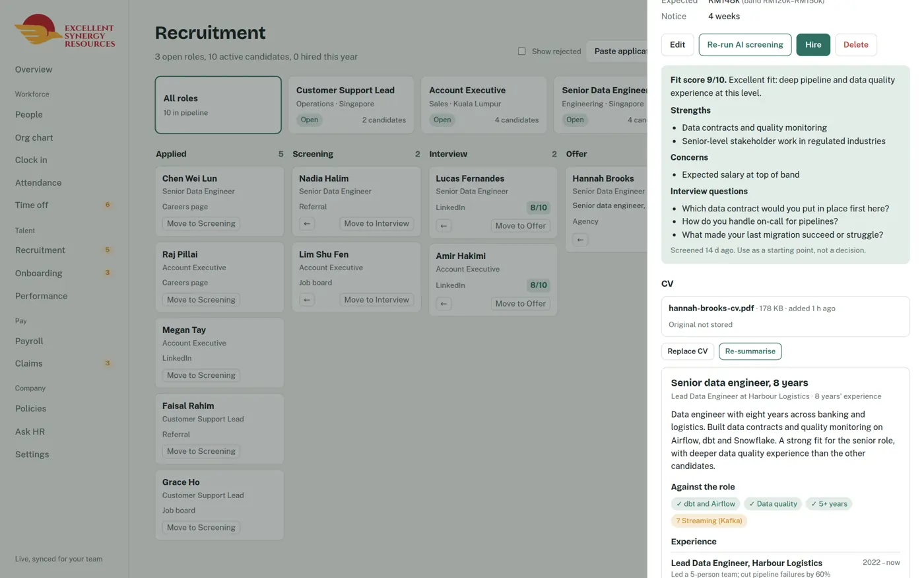Open Ask HR
This screenshot has height=578, width=924.
click(x=30, y=431)
